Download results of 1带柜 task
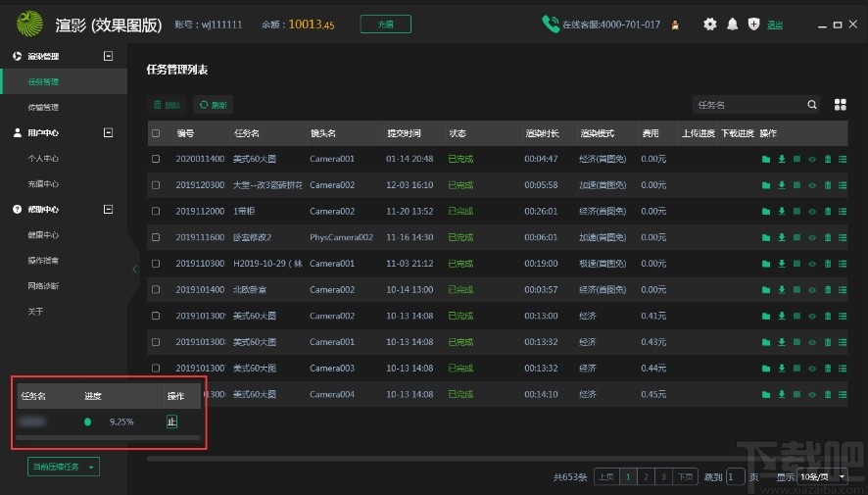This screenshot has width=868, height=495. [782, 212]
